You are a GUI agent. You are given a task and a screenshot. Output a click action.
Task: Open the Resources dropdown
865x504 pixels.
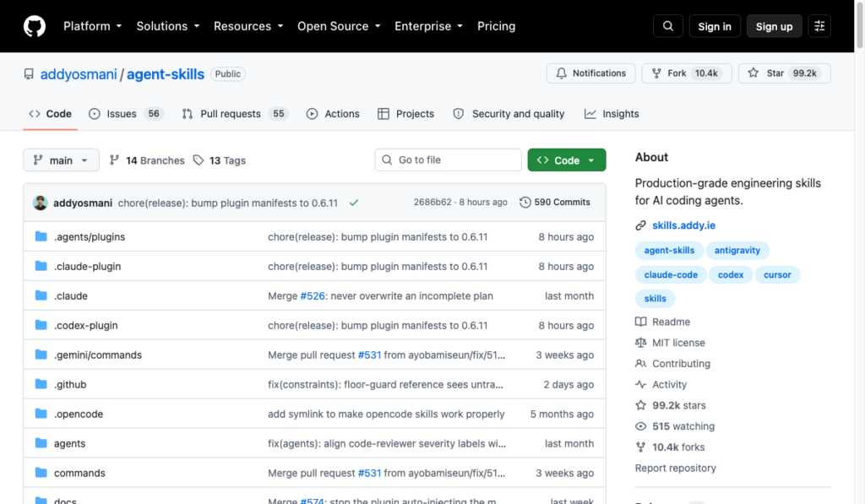[x=248, y=26]
